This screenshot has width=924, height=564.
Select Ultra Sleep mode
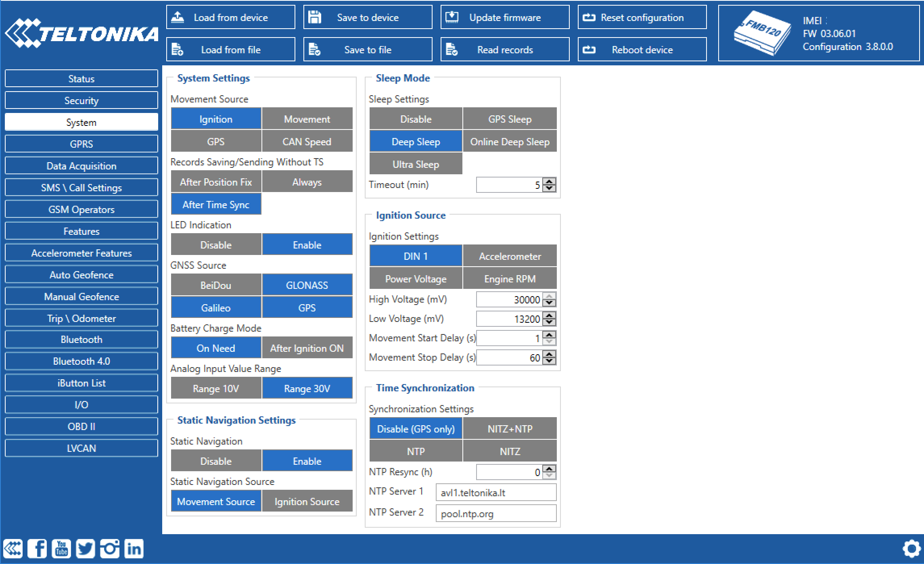416,164
